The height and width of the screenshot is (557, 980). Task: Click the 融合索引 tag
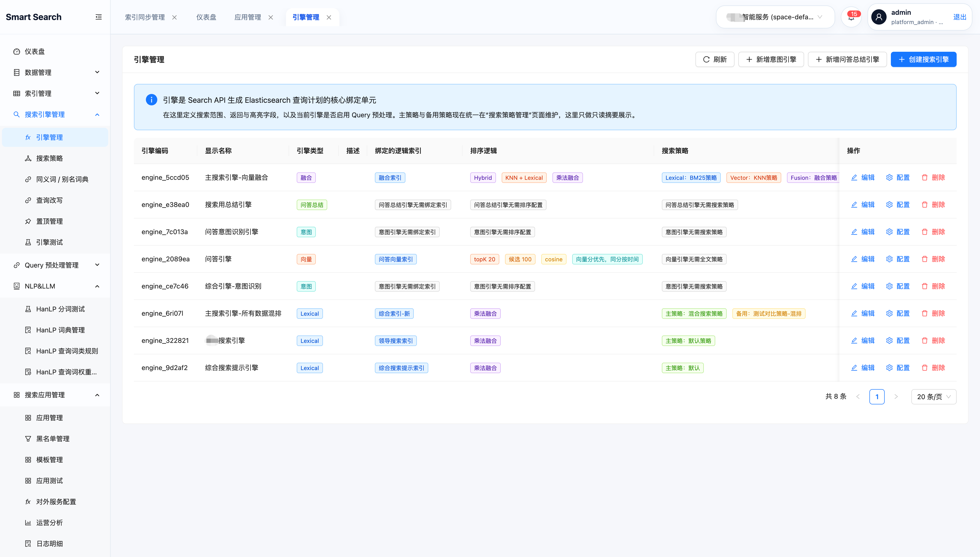pos(390,177)
